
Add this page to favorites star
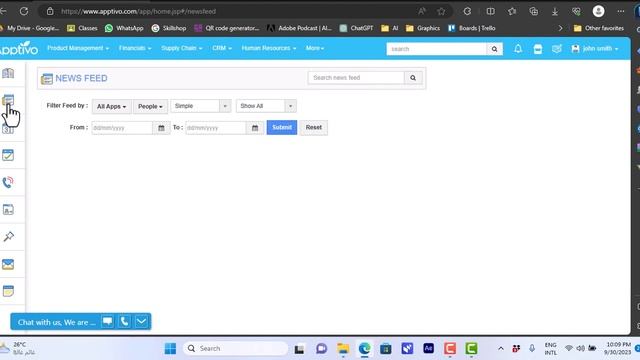(x=441, y=11)
